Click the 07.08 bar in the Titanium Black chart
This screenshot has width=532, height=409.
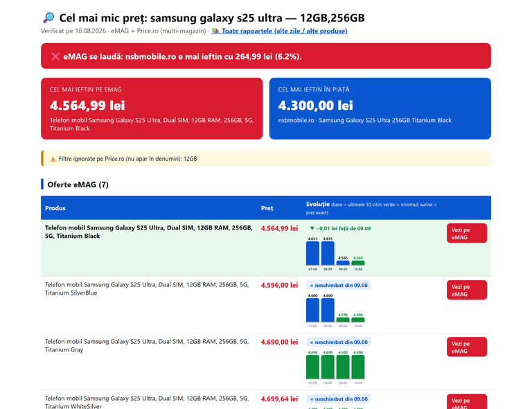(312, 253)
